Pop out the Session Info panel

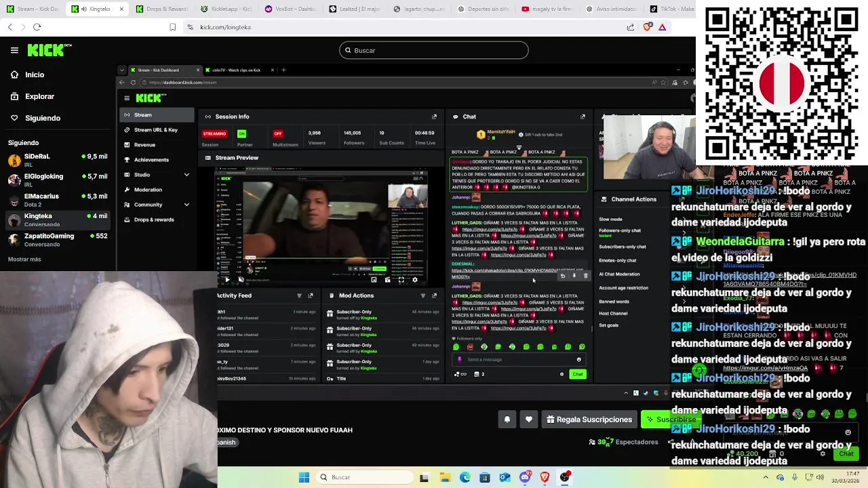434,117
